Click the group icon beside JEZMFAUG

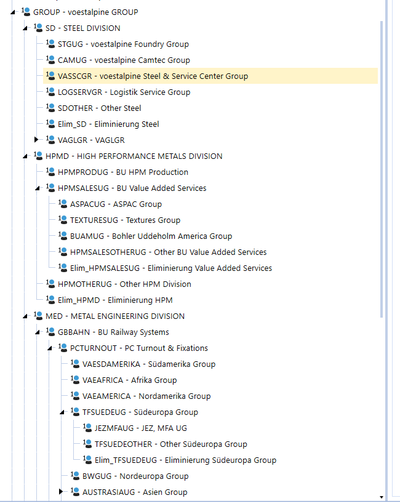coord(87,428)
